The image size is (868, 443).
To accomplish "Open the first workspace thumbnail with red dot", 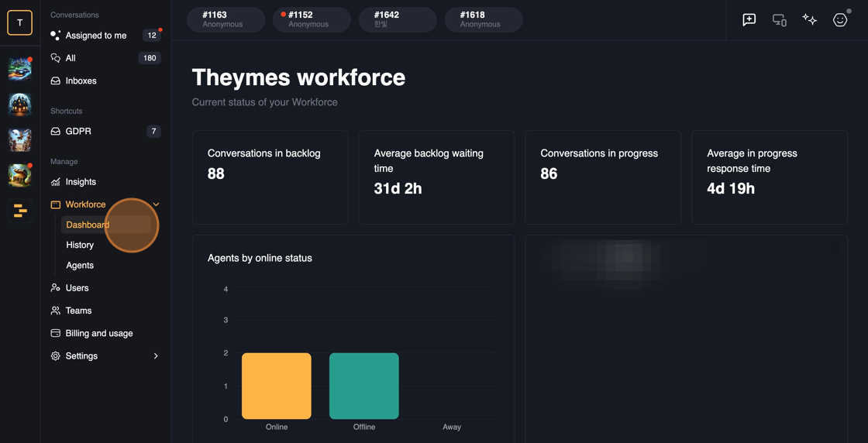I will [20, 69].
